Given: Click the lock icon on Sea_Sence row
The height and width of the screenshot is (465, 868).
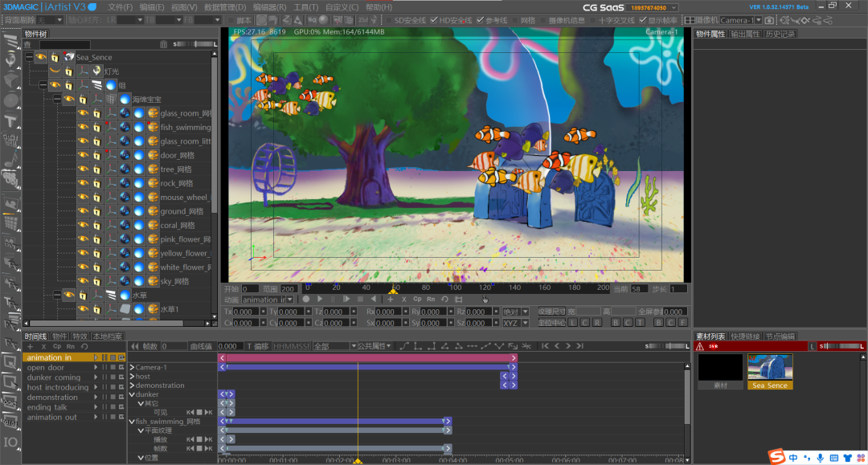Looking at the screenshot, I should (x=55, y=57).
